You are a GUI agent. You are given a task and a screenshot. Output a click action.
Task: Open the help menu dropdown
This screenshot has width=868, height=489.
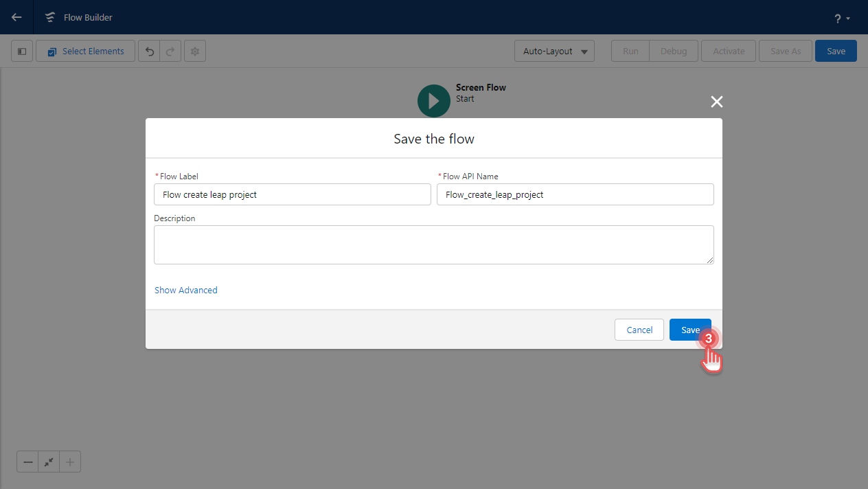pyautogui.click(x=841, y=17)
